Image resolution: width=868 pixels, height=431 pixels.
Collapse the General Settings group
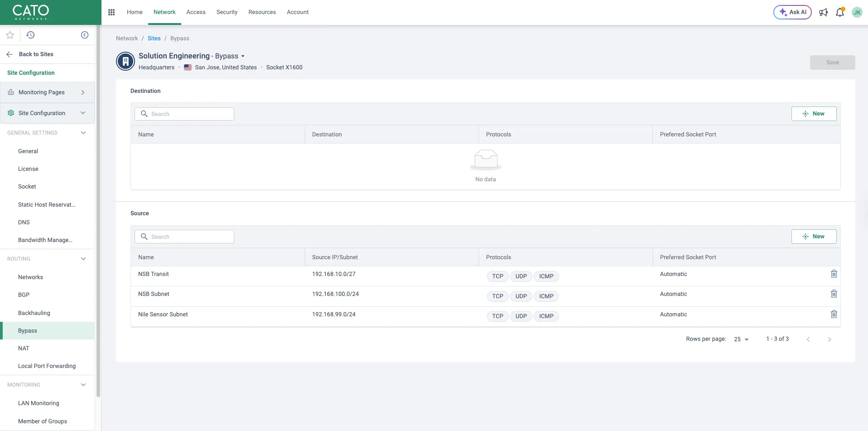tap(83, 133)
